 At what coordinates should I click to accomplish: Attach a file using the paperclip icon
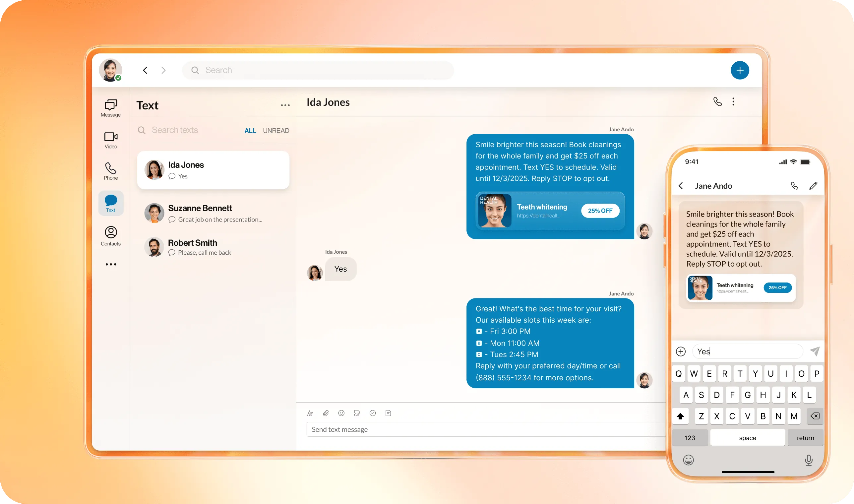[326, 413]
